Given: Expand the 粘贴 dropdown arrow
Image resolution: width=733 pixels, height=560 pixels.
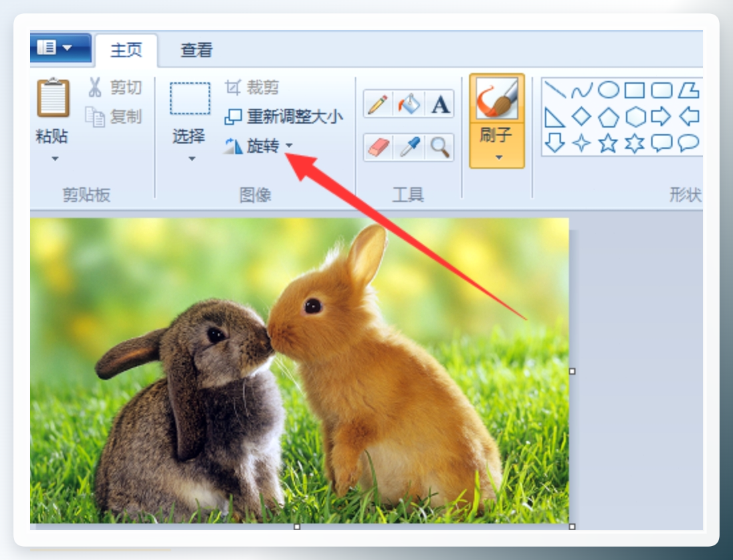Looking at the screenshot, I should click(x=54, y=159).
